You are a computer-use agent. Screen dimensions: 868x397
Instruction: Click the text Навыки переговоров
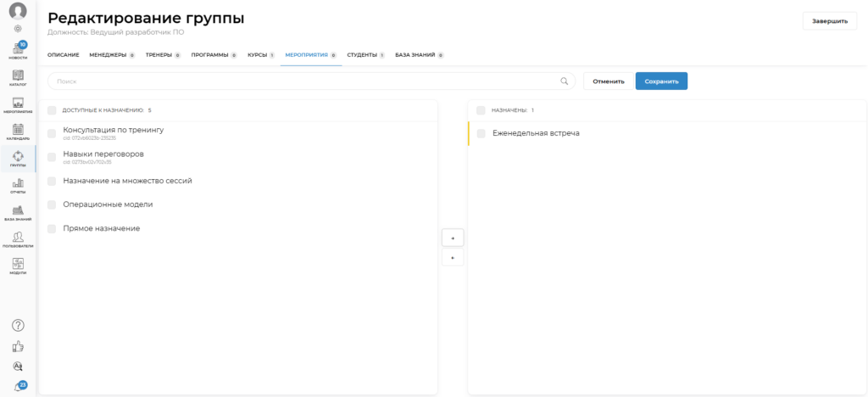103,154
